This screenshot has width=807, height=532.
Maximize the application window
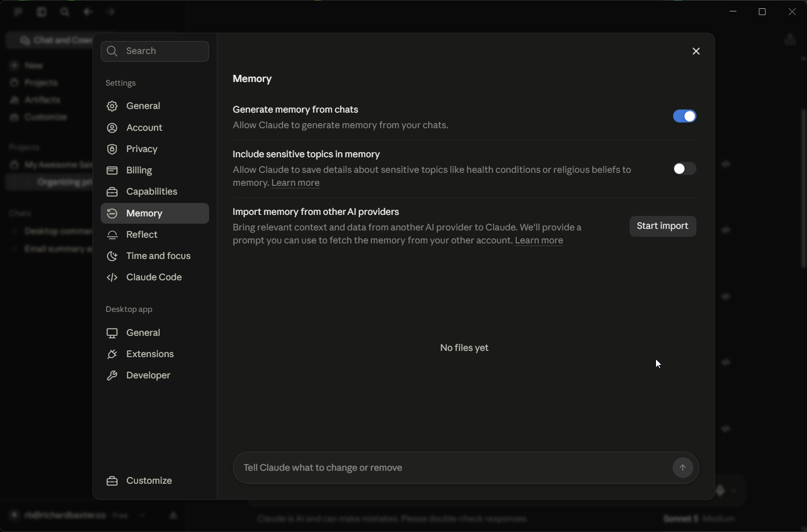coord(762,11)
